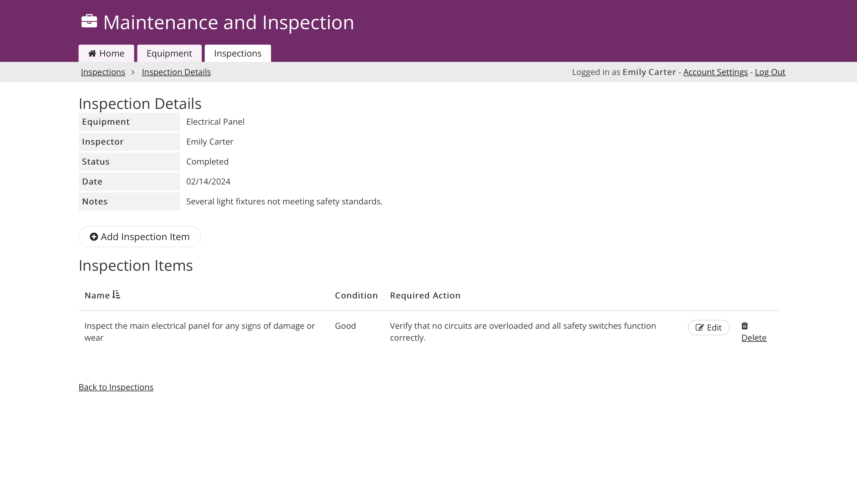
Task: Click the Maintenance and Inspection title
Action: pos(228,22)
